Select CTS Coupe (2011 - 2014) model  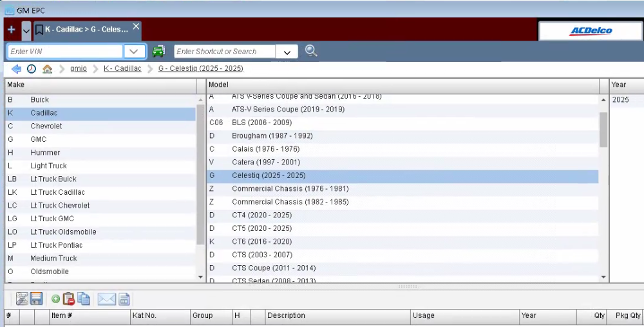pyautogui.click(x=402, y=268)
